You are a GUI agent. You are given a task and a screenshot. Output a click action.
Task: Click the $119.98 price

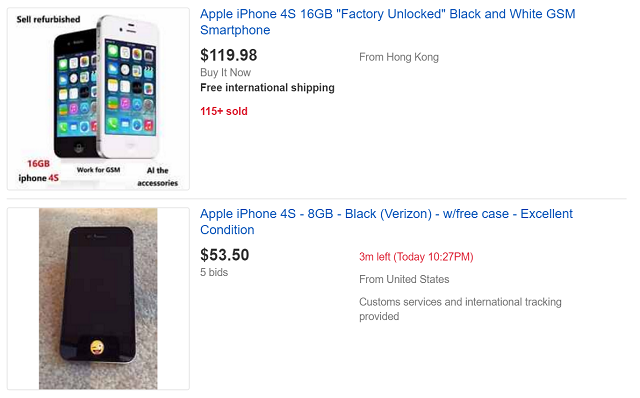[229, 55]
